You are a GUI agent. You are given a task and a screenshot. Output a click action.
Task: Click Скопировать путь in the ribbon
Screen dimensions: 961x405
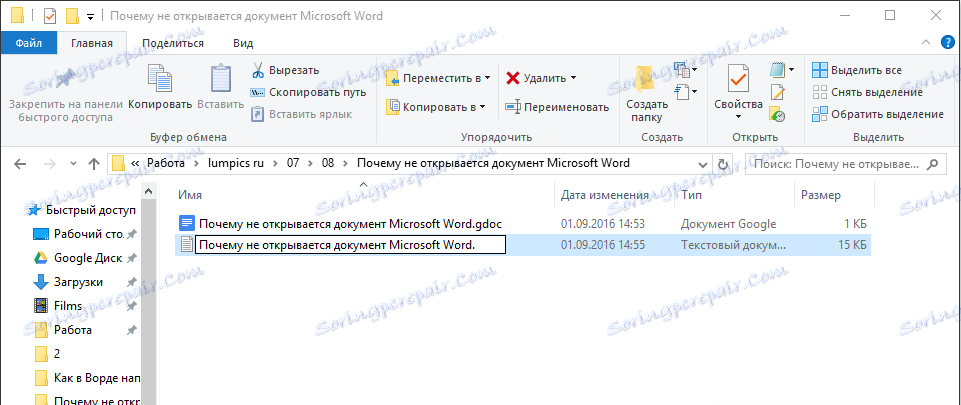tap(308, 93)
